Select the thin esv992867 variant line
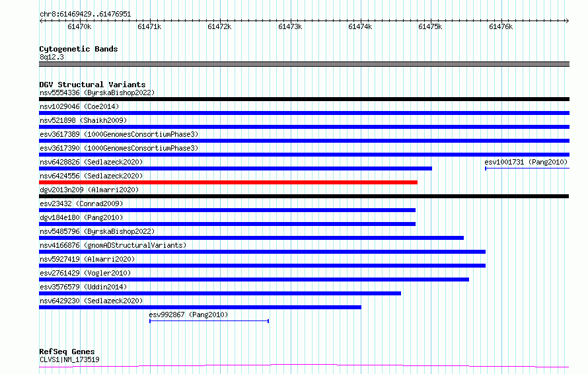This screenshot has height=374, width=588. pyautogui.click(x=209, y=321)
